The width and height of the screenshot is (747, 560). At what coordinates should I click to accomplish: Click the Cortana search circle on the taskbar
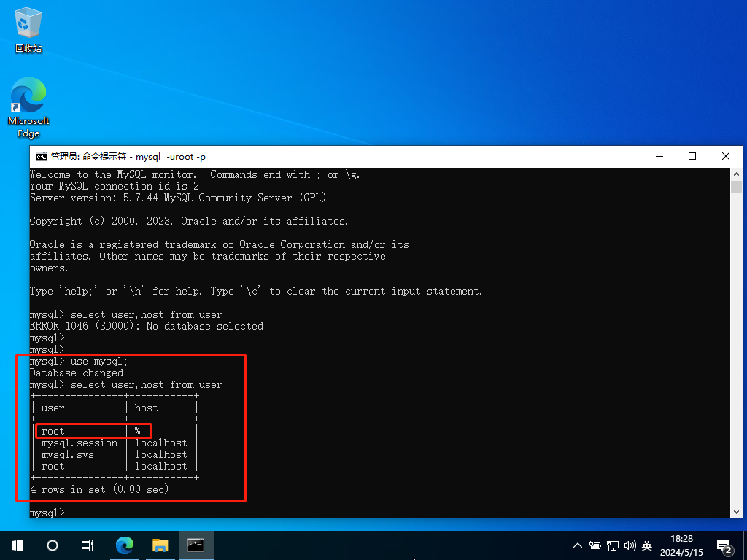click(x=53, y=545)
